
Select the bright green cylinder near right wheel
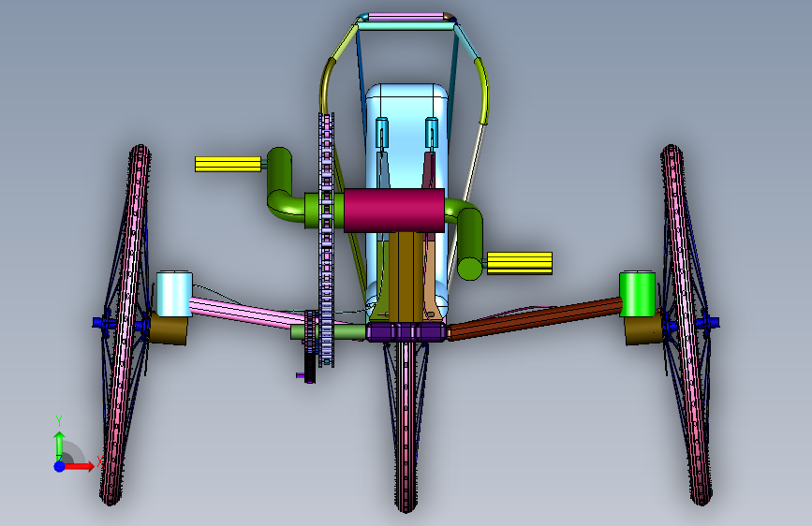(637, 293)
